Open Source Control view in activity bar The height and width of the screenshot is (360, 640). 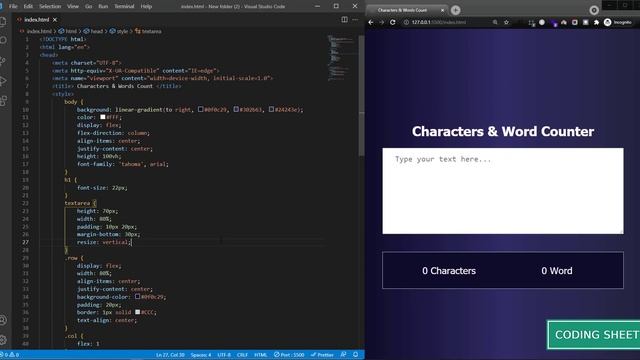pos(3,61)
